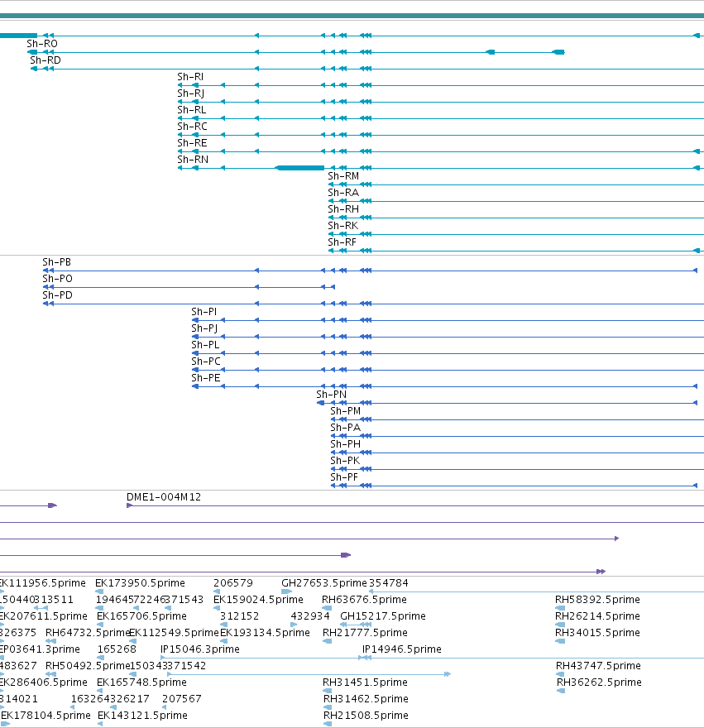Open the Sh-RA transcript label
This screenshot has height=728, width=704.
343,193
